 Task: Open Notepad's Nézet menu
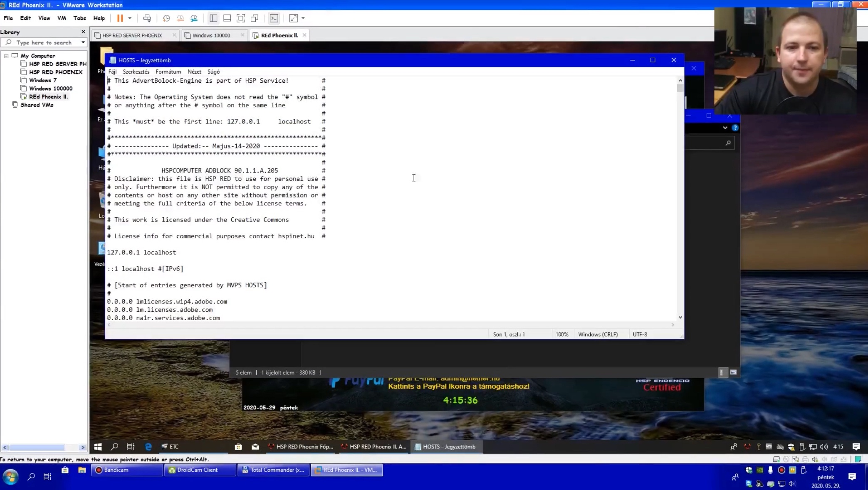click(x=194, y=72)
